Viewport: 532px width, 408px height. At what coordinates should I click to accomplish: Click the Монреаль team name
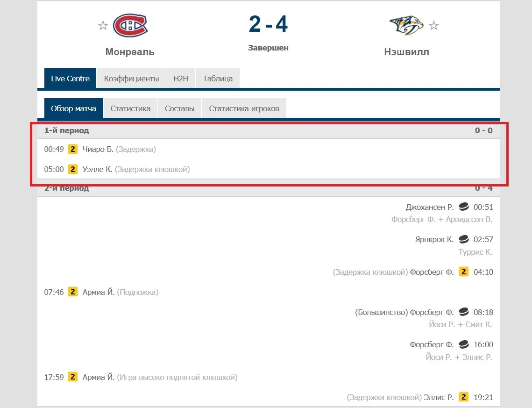pos(130,52)
